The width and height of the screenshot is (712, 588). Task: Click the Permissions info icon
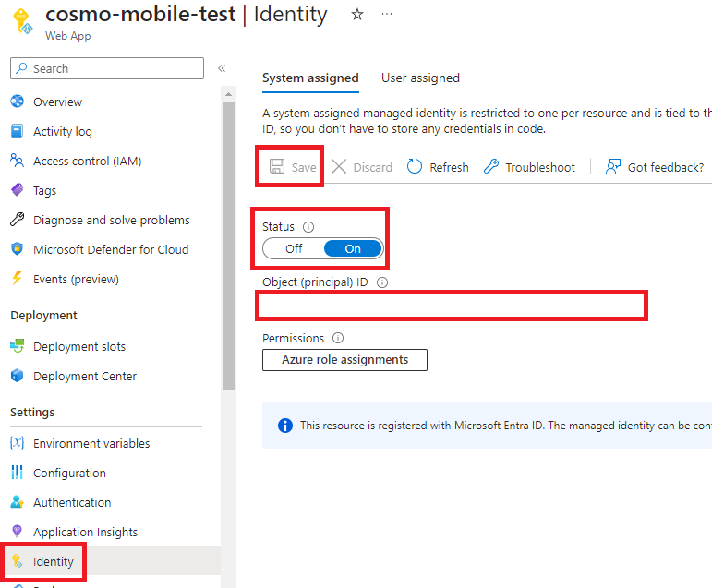pos(338,339)
